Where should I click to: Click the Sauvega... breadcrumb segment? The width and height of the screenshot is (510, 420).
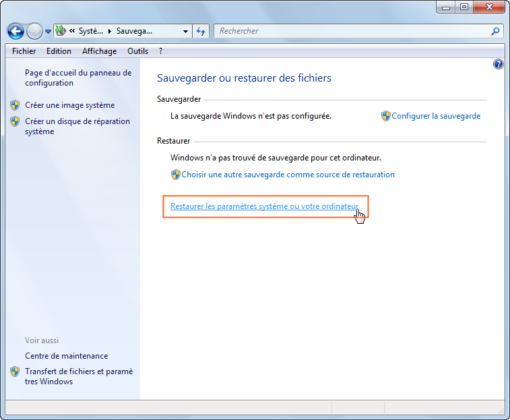[134, 31]
